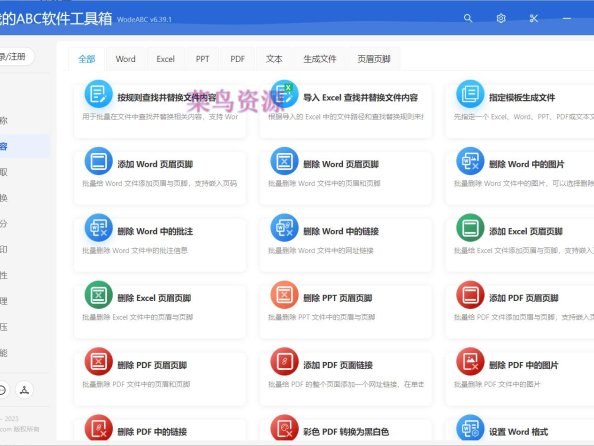Click description 批量删除 Excel 文件中的页眉与页脚

[x=138, y=317]
